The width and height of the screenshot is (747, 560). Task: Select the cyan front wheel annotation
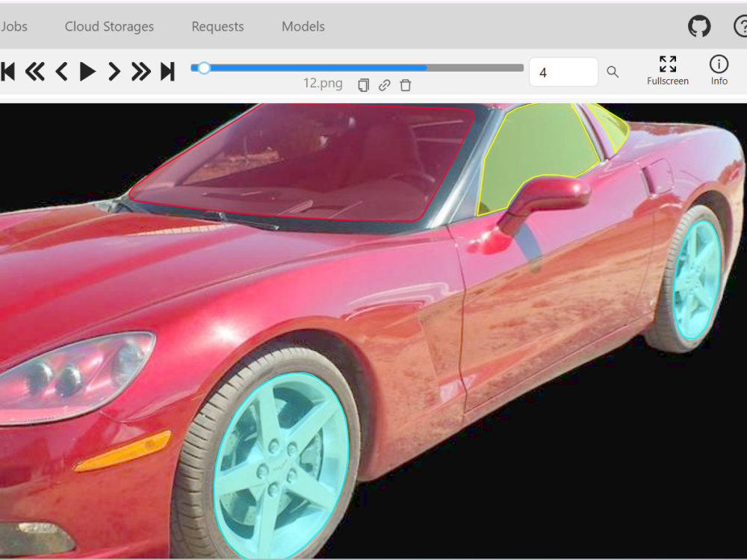(281, 467)
